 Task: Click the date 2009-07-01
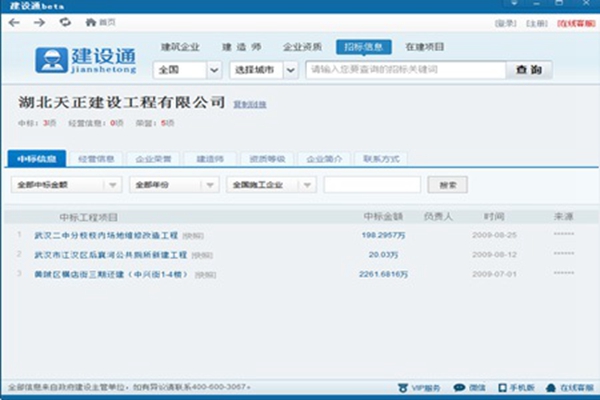(494, 274)
